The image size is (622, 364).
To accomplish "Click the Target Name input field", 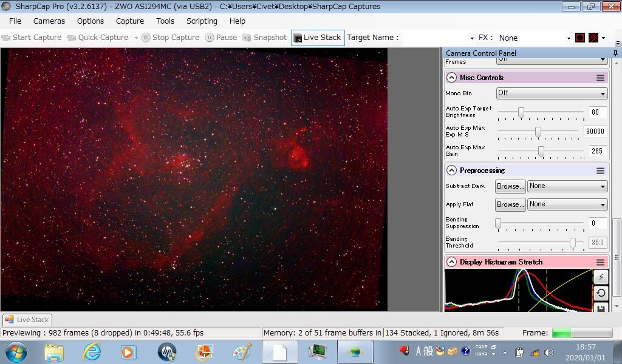I will pyautogui.click(x=436, y=38).
